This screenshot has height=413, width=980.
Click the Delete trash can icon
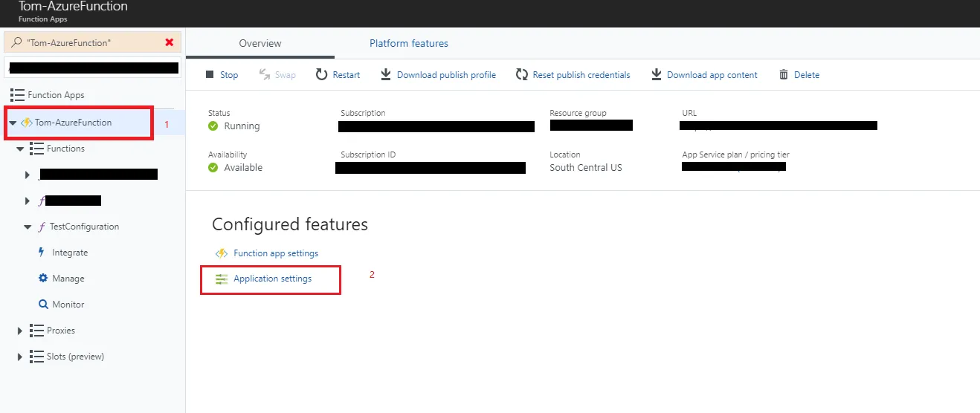[x=784, y=74]
